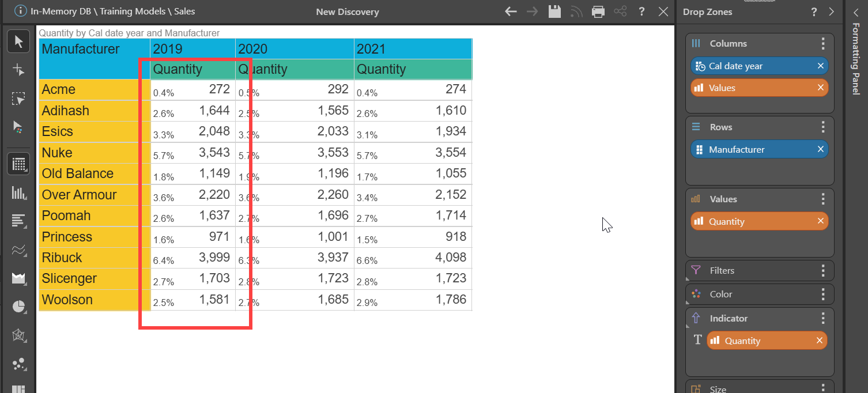
Task: Remove Quantity chip from Indicator zone
Action: click(x=819, y=341)
